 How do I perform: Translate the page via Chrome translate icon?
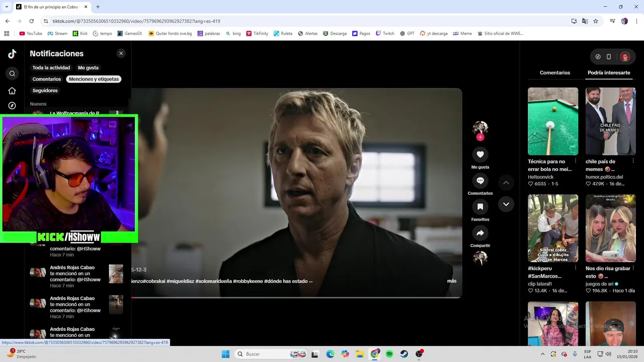point(585,21)
